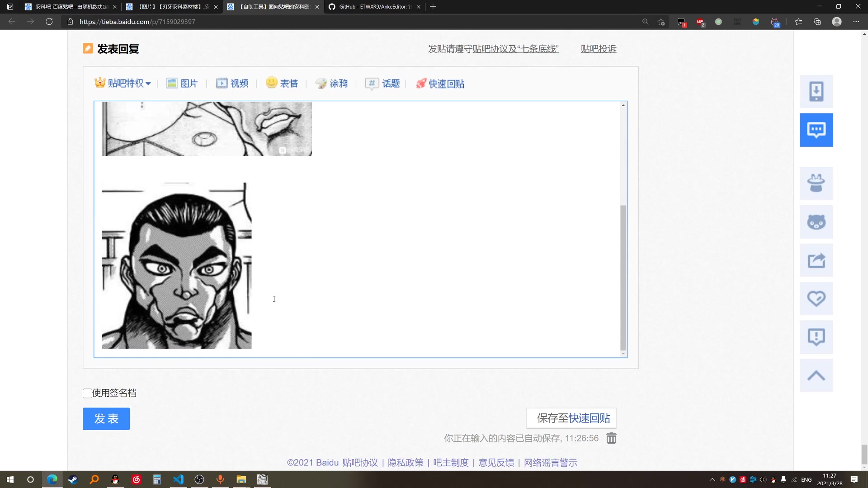Open Steam from the taskbar
Screen dimensions: 868x488
click(x=73, y=479)
